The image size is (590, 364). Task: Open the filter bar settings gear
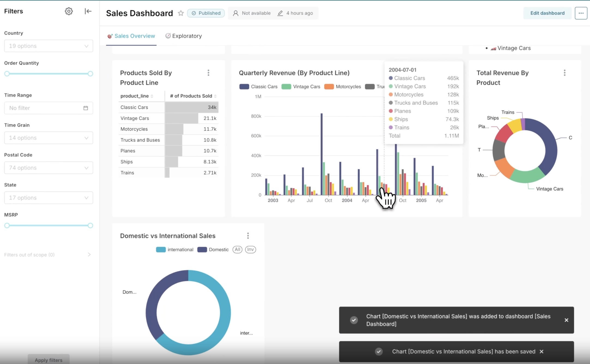click(x=69, y=11)
